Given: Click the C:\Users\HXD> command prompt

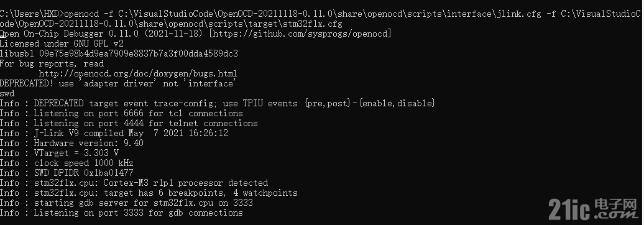Looking at the screenshot, I should (x=32, y=14).
